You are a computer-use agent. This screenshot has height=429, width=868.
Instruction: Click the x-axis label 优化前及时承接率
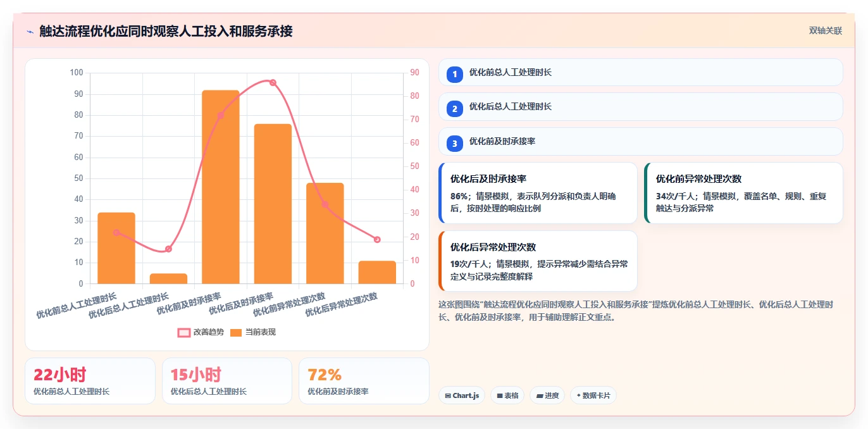tap(189, 303)
